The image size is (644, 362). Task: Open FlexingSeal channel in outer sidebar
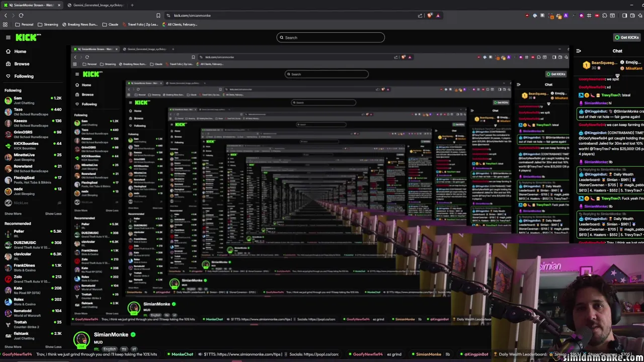click(x=33, y=179)
